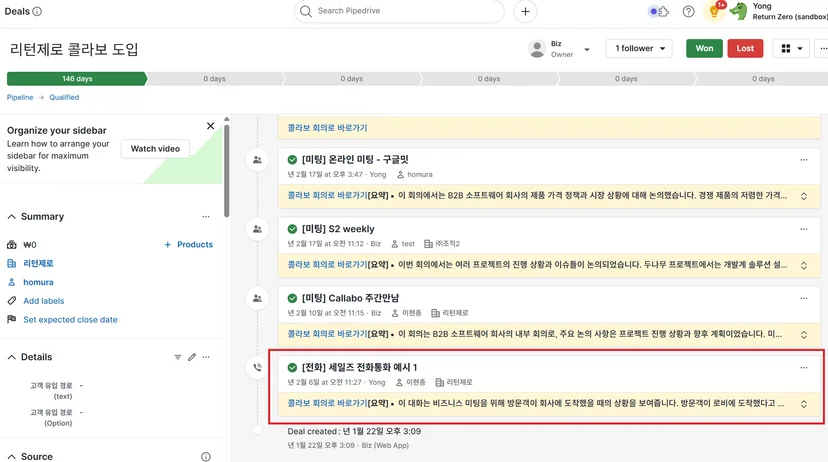This screenshot has height=462, width=828.
Task: Select the 146 days pipeline stage
Action: (77, 79)
